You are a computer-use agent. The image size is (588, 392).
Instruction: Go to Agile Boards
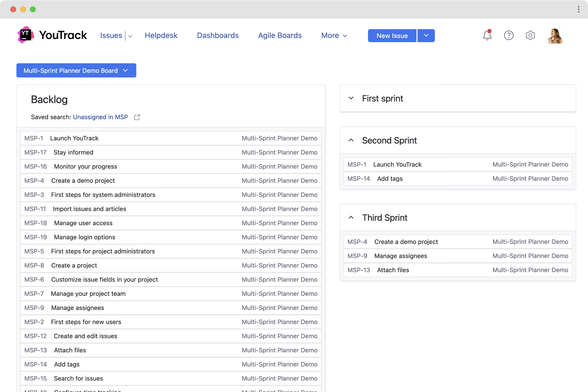pyautogui.click(x=280, y=36)
